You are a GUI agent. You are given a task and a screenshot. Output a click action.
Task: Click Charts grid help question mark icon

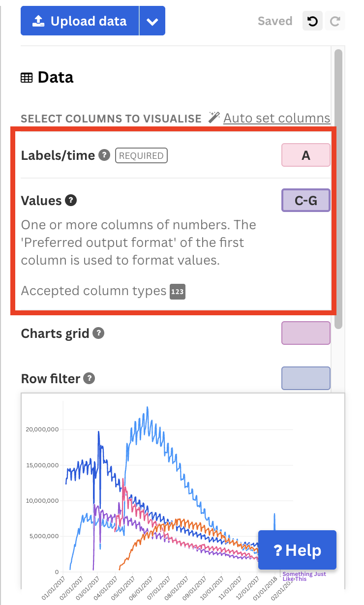(98, 333)
